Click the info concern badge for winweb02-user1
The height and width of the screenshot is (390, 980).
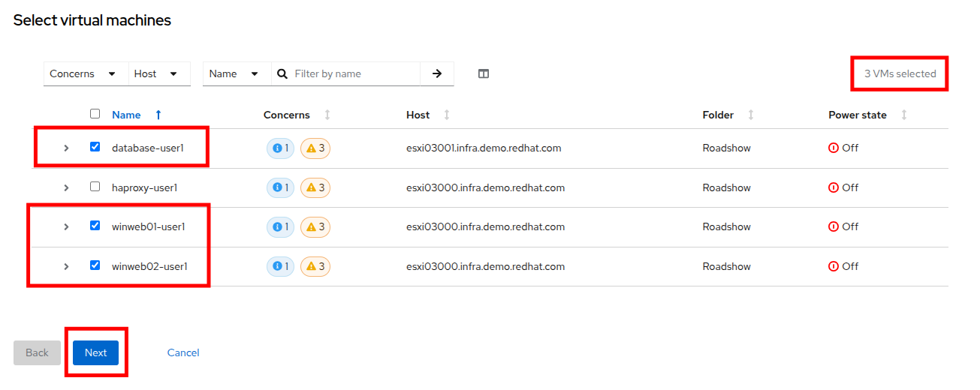pos(280,266)
